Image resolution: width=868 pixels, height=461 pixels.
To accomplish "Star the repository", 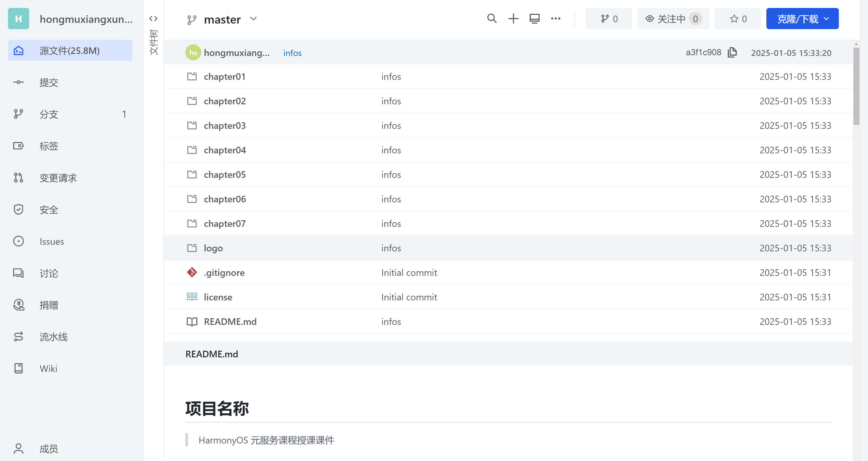I will pos(738,19).
